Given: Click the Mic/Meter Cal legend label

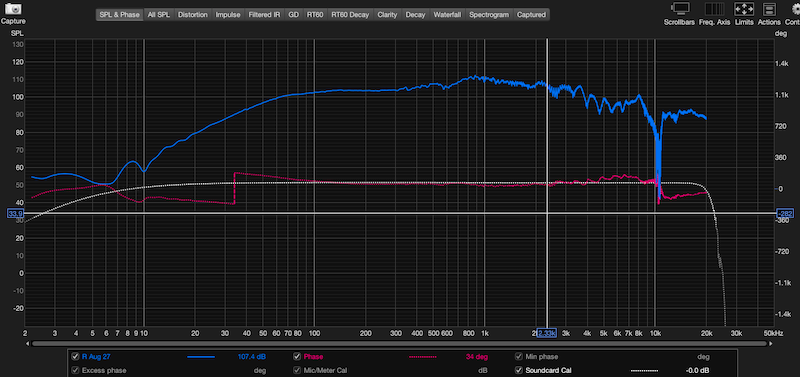Looking at the screenshot, I should pyautogui.click(x=326, y=370).
